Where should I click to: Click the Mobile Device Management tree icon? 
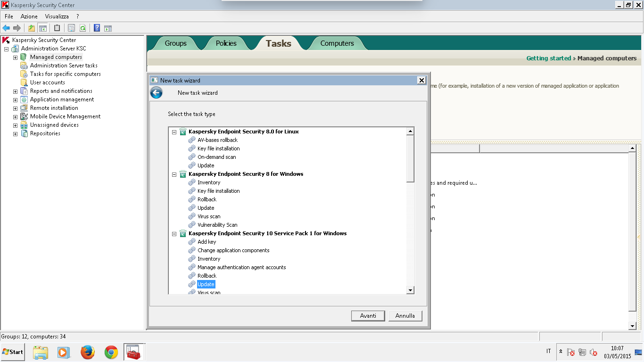point(24,116)
